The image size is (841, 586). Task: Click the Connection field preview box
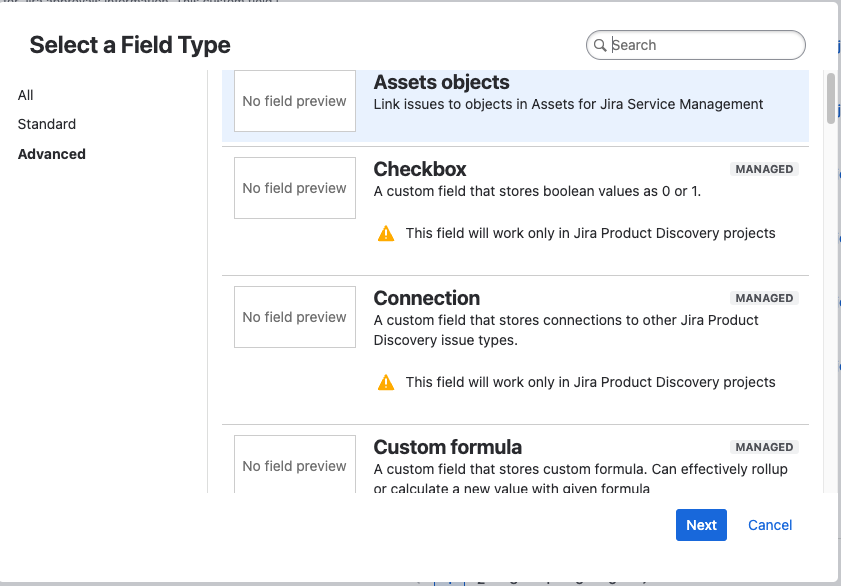(x=294, y=317)
